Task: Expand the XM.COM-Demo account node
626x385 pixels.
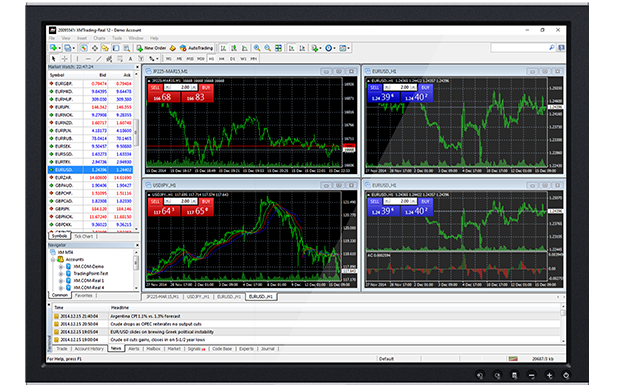Action: click(61, 266)
